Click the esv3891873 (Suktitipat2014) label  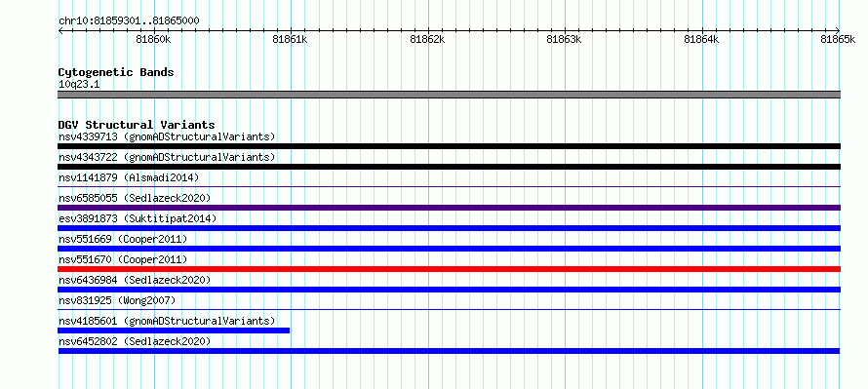[138, 218]
